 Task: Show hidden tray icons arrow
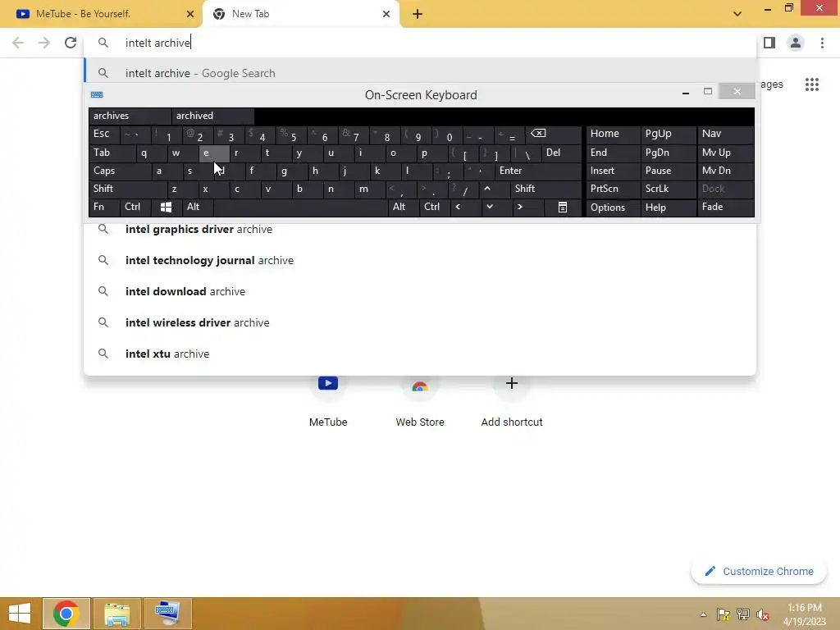pos(703,614)
